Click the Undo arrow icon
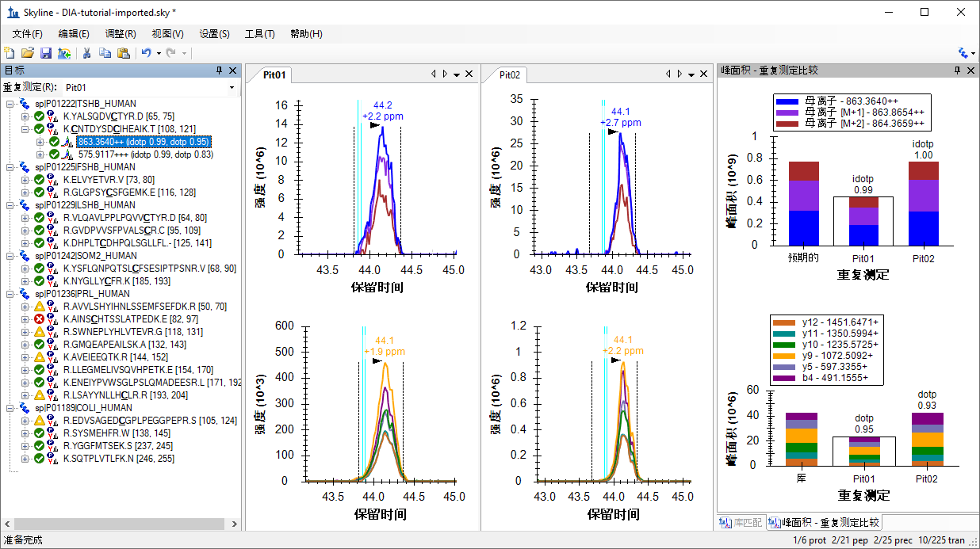 point(146,53)
